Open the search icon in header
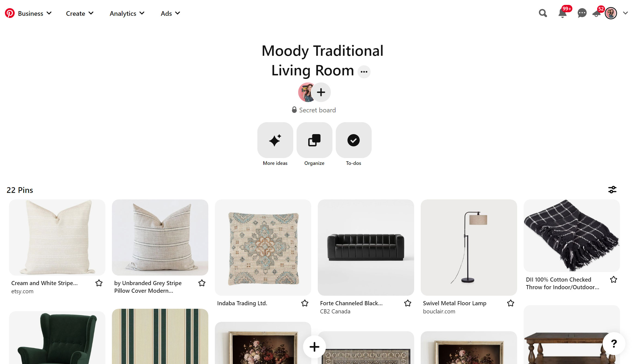Image resolution: width=632 pixels, height=364 pixels. pos(543,13)
